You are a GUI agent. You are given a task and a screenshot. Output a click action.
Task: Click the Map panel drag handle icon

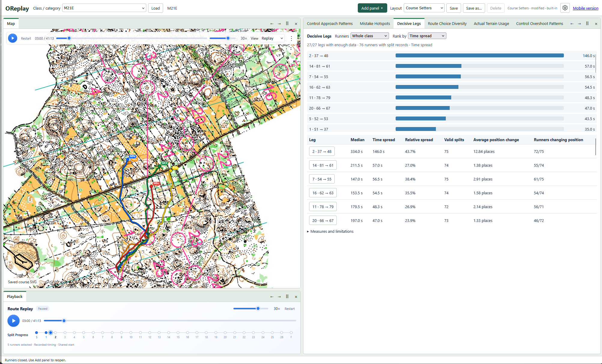point(287,23)
